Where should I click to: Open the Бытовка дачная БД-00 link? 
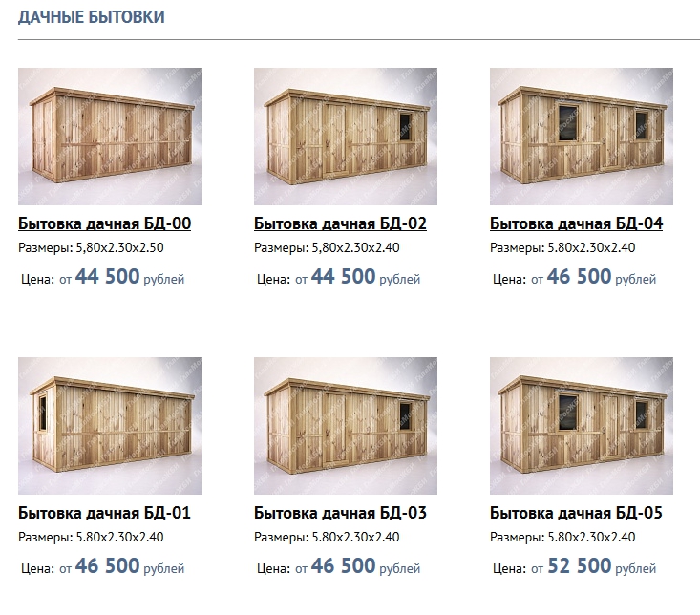104,223
